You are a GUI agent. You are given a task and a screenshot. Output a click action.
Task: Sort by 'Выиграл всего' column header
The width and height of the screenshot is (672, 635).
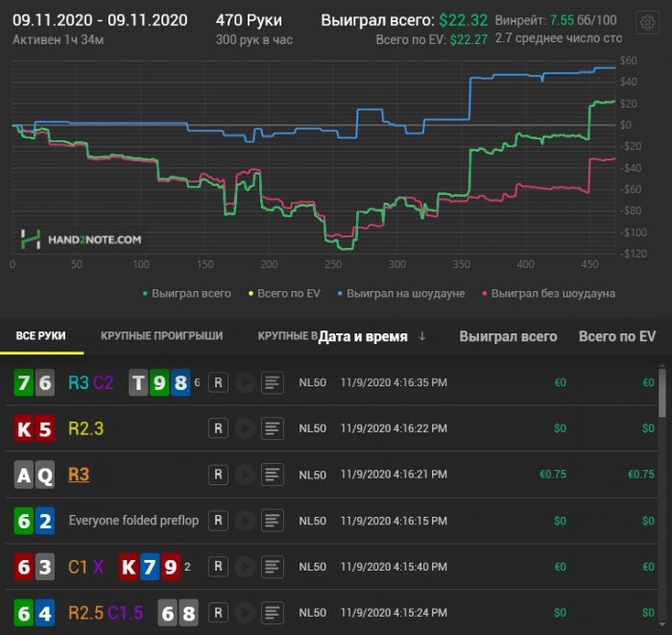(508, 336)
